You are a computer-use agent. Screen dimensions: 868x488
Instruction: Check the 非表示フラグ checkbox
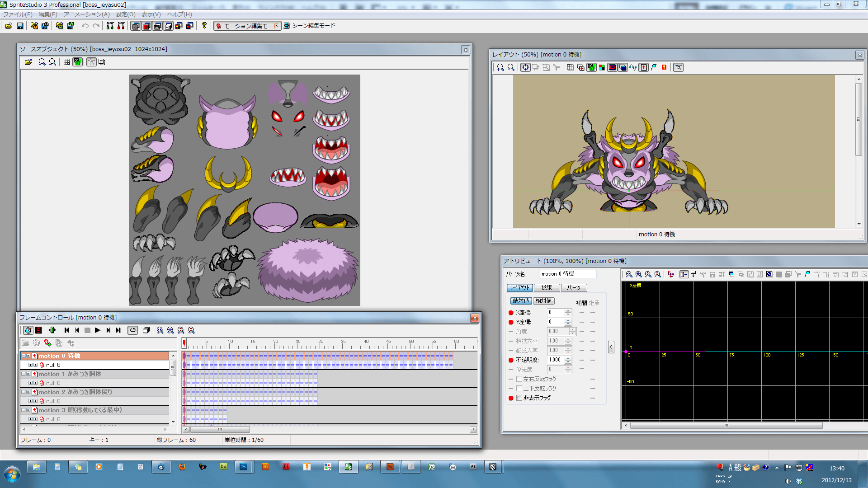click(x=519, y=398)
